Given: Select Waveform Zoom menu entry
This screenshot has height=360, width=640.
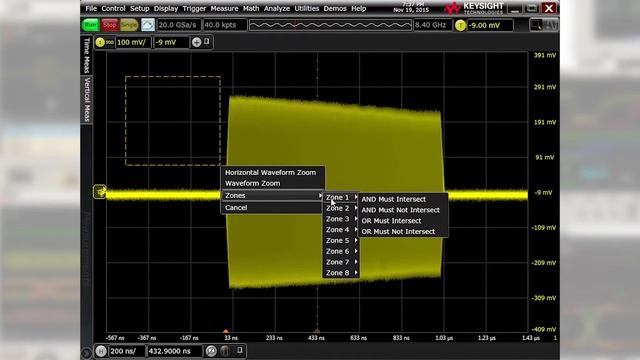Looking at the screenshot, I should tap(252, 183).
